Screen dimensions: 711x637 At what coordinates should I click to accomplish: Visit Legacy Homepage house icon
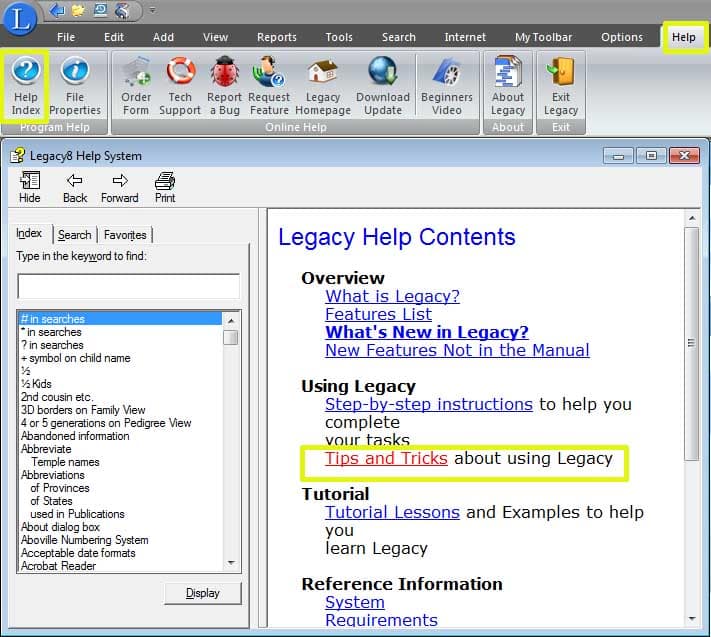[x=323, y=85]
